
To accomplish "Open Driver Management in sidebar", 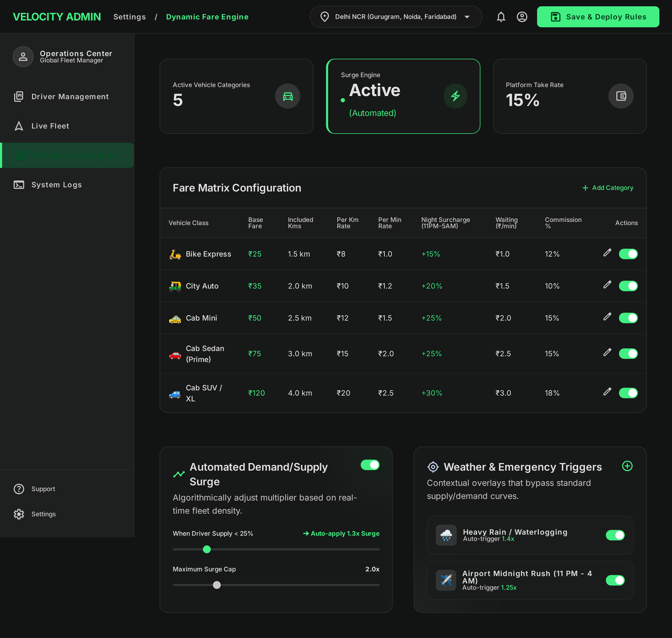I will click(x=67, y=97).
